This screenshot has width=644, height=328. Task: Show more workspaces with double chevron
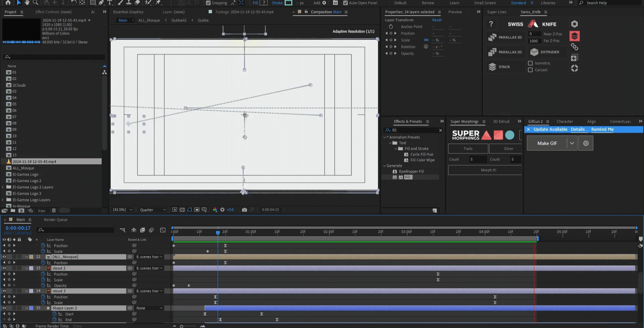pos(571,3)
